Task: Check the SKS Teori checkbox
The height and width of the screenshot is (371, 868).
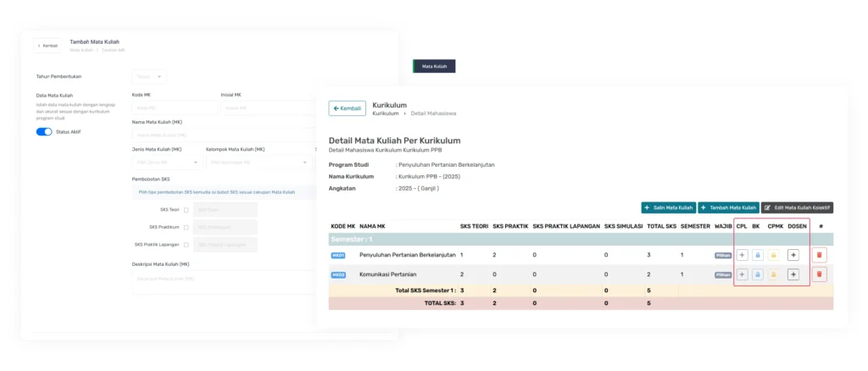Action: (186, 210)
